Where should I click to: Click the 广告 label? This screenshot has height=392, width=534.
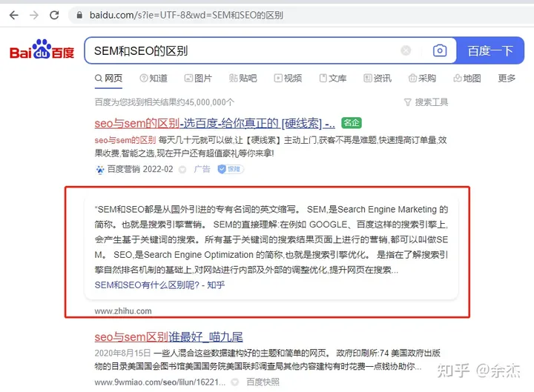coord(202,169)
